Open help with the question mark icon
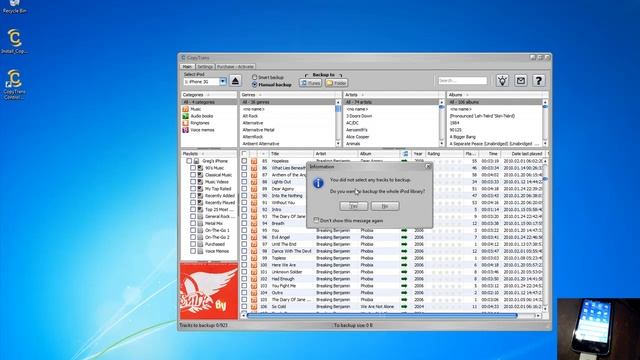This screenshot has width=640, height=360. pos(538,80)
